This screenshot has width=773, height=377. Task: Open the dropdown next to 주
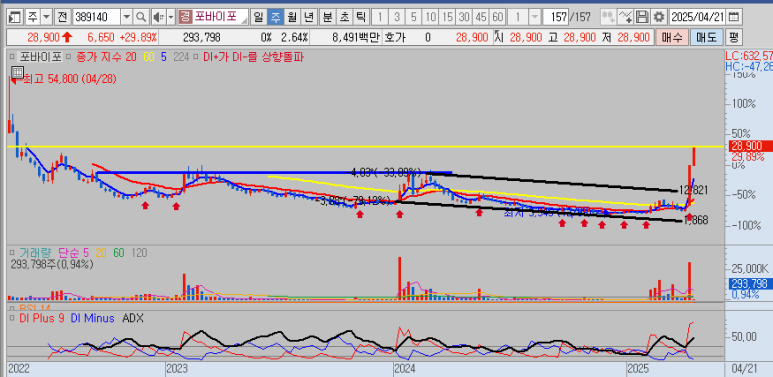[x=46, y=18]
